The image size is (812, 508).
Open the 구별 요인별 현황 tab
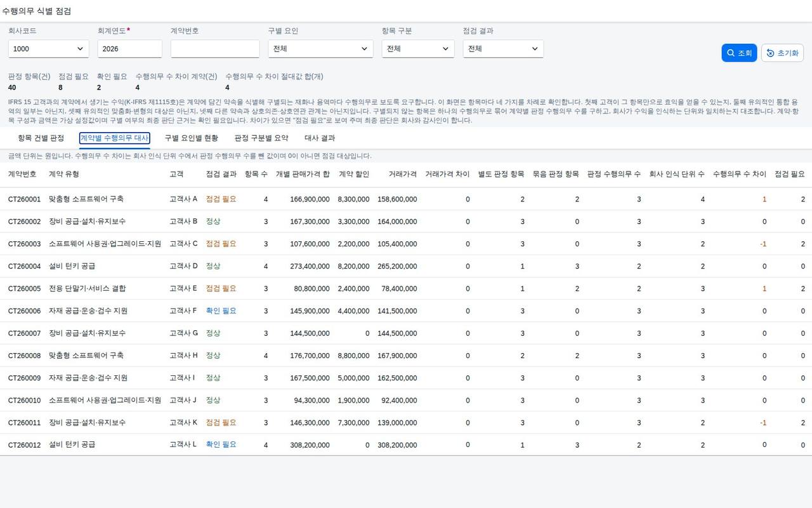pos(192,138)
